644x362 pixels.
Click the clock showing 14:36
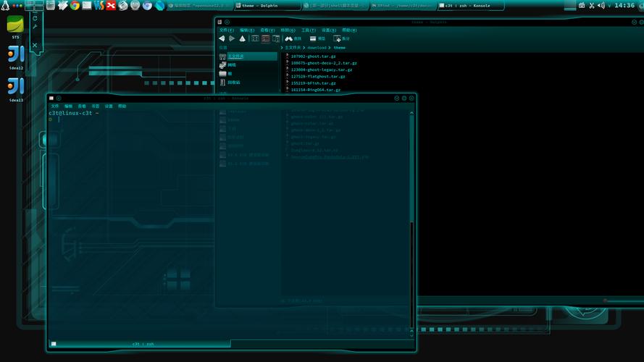[x=624, y=5]
